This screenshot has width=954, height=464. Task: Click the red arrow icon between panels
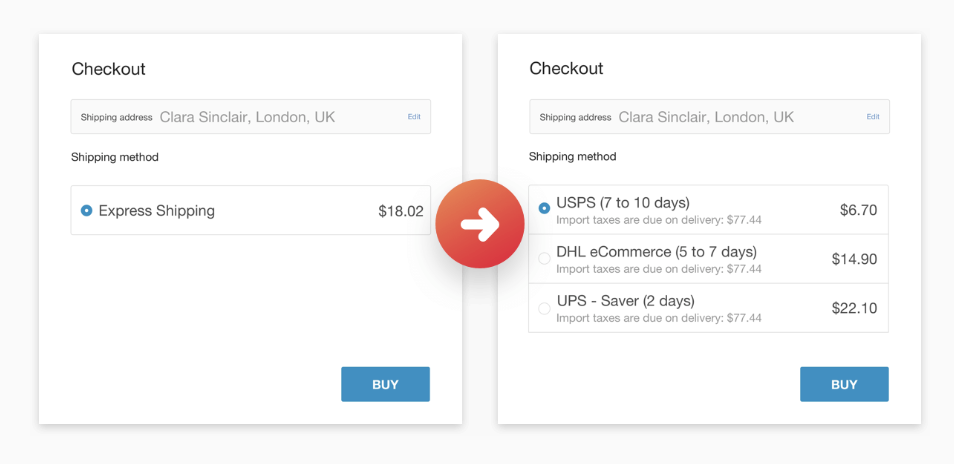[480, 224]
